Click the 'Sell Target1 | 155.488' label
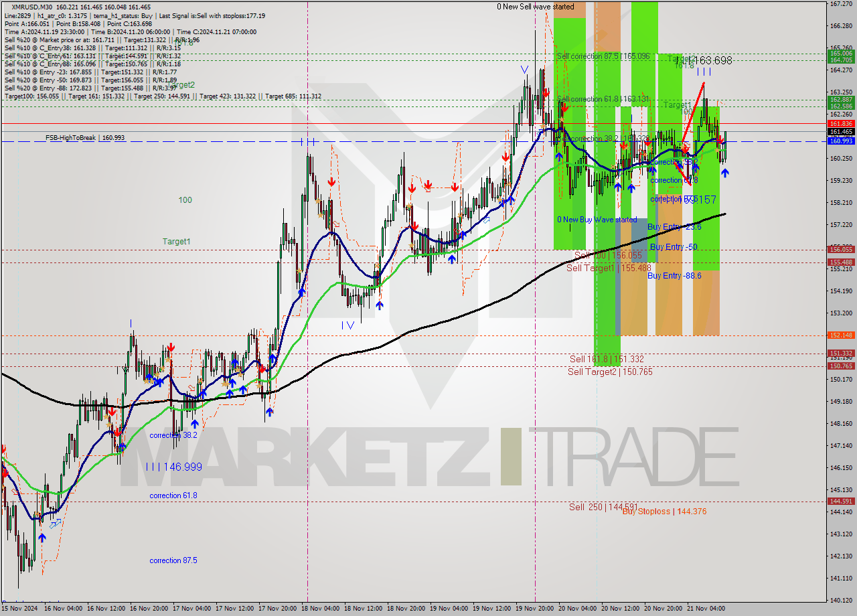The height and width of the screenshot is (616, 857). pos(609,268)
